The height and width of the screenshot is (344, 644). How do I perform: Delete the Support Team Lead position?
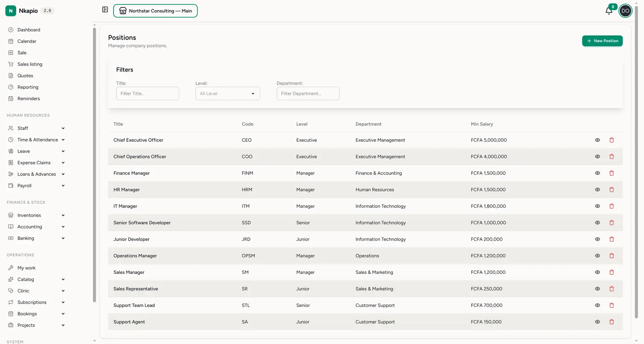click(x=611, y=305)
